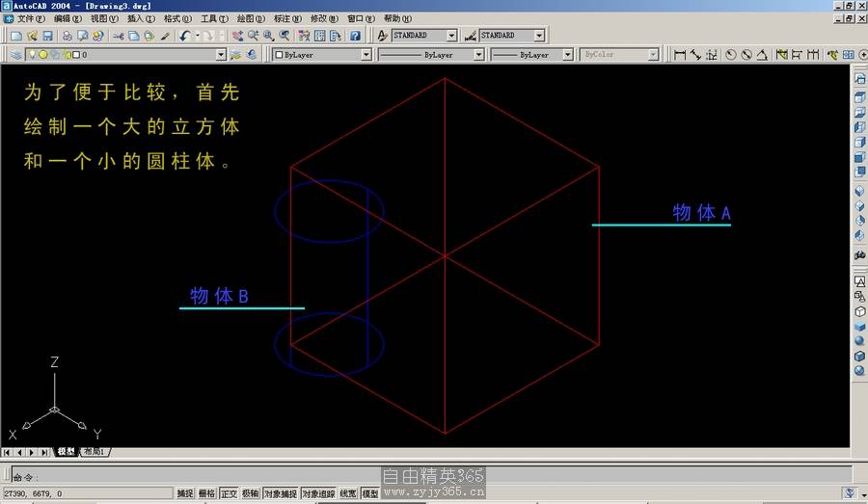Open the Layer Properties Manager icon
868x504 pixels.
pyautogui.click(x=16, y=55)
